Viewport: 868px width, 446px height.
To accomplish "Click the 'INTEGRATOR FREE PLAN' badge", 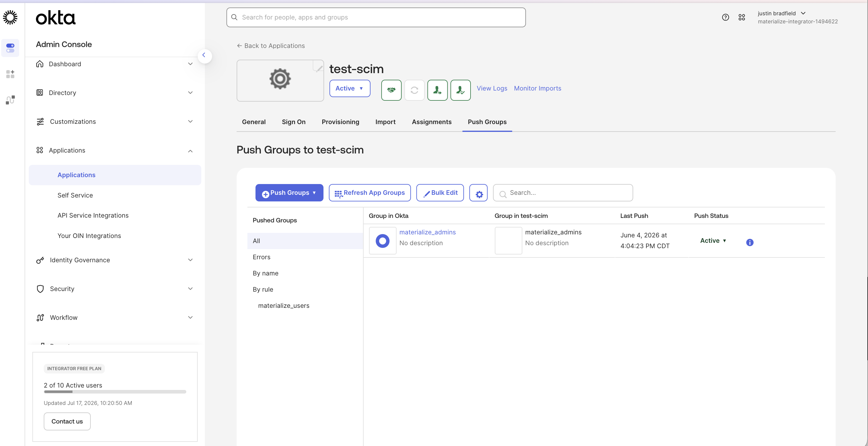I will click(x=74, y=369).
